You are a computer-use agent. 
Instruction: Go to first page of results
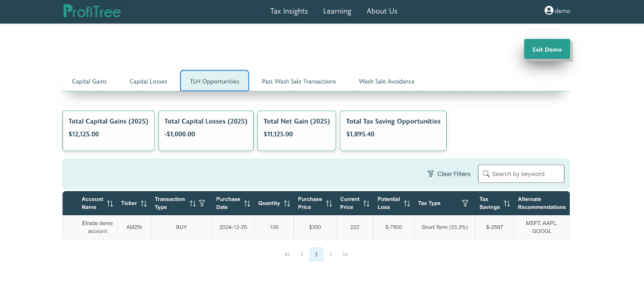pyautogui.click(x=287, y=255)
